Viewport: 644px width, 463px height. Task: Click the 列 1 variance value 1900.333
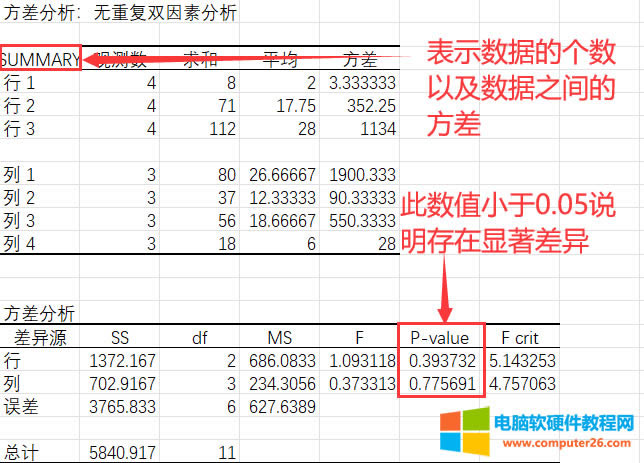pos(362,175)
